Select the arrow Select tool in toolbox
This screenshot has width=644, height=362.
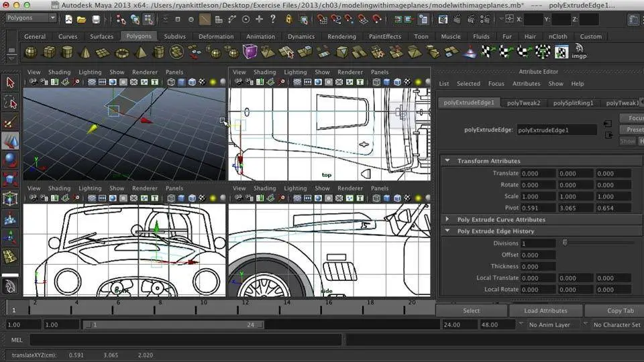[x=10, y=82]
